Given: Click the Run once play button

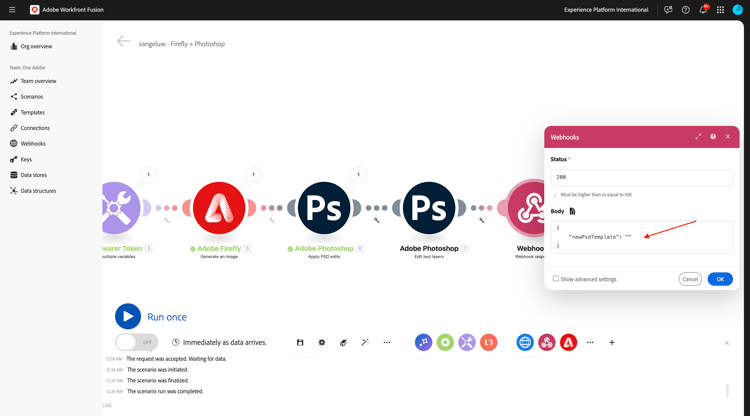Looking at the screenshot, I should (x=128, y=317).
